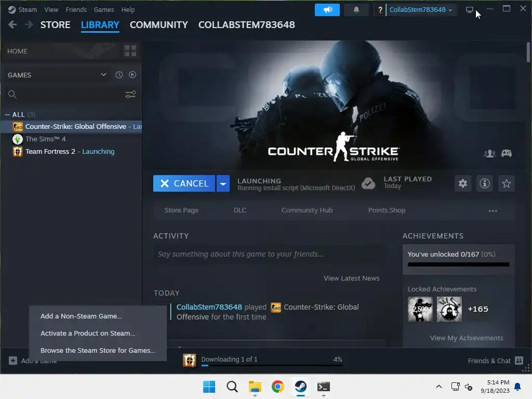Toggle the ready-to-play filter icon
The image size is (532, 399).
(x=132, y=75)
